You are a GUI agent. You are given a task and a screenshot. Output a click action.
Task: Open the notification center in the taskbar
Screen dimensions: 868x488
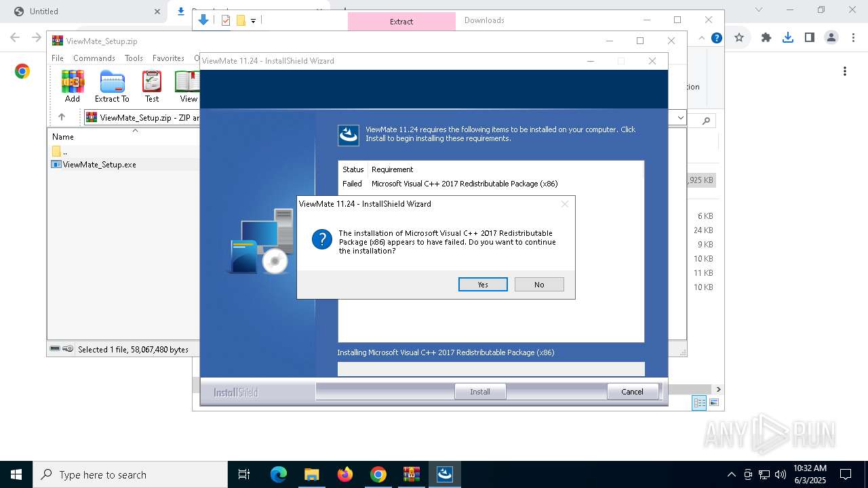[846, 474]
